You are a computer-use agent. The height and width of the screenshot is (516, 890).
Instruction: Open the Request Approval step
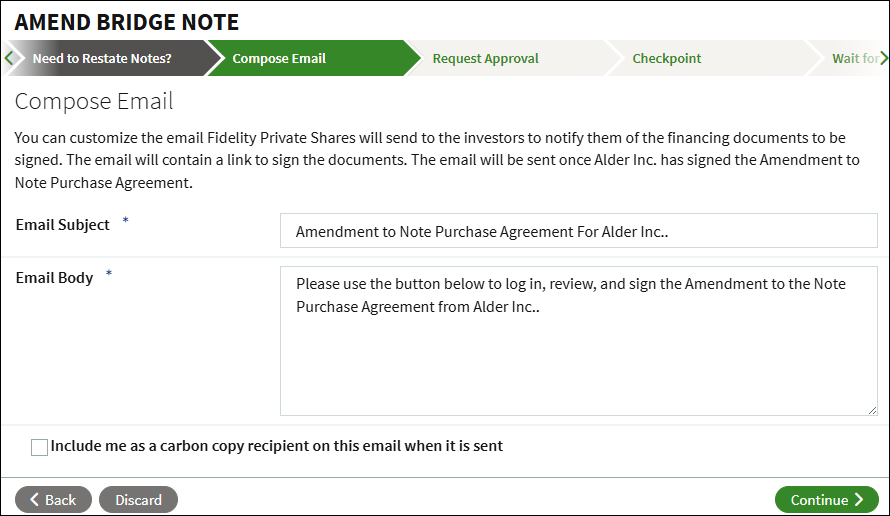(485, 59)
